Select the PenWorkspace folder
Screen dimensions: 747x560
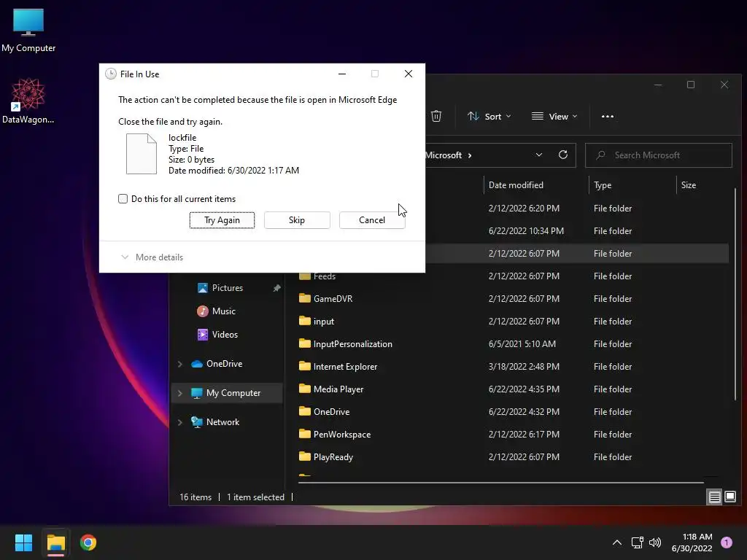(x=342, y=435)
